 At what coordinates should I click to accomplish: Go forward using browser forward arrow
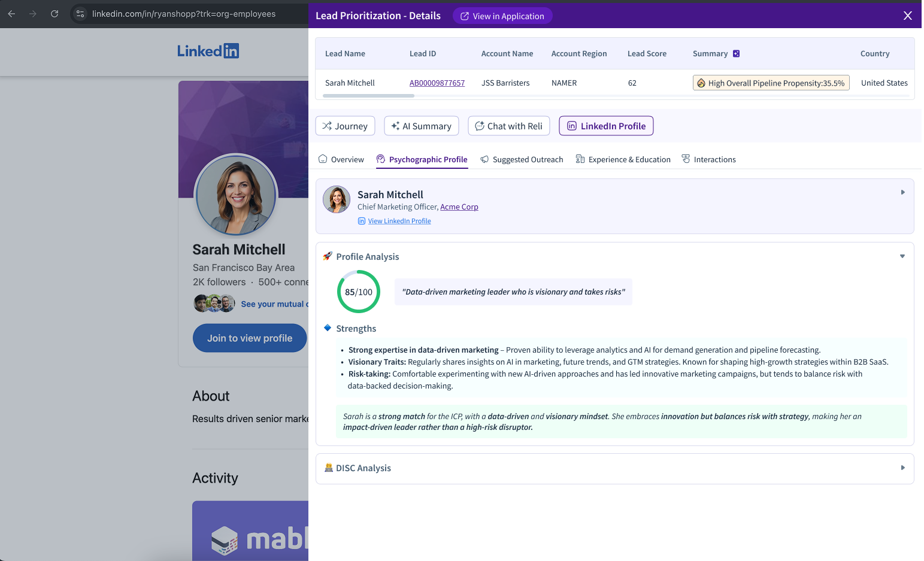tap(33, 14)
